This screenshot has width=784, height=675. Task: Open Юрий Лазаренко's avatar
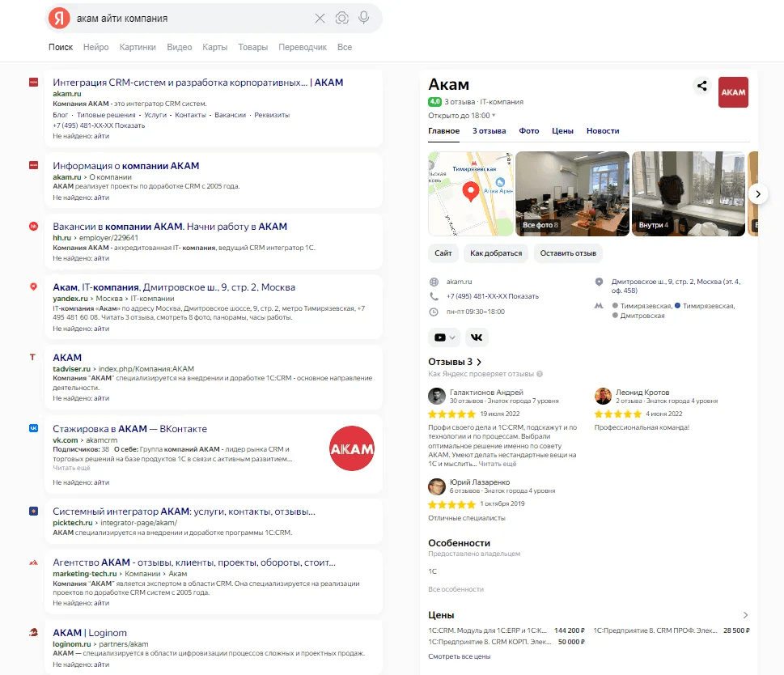coord(437,486)
